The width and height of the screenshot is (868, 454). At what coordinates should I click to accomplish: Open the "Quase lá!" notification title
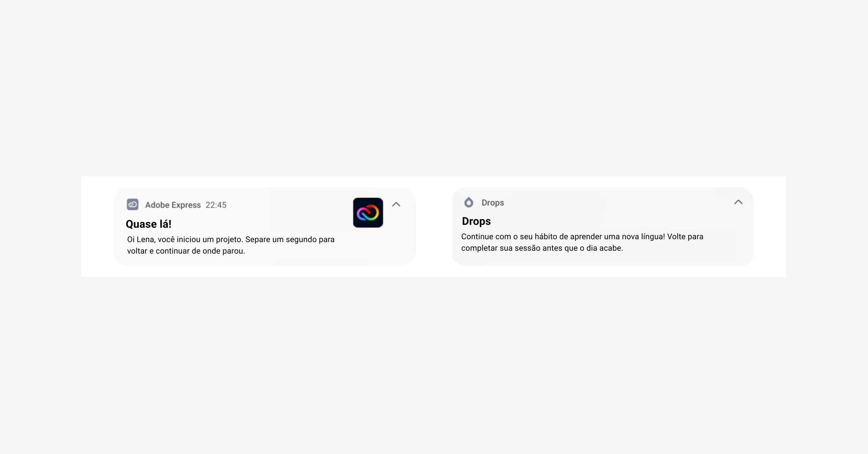(x=148, y=224)
